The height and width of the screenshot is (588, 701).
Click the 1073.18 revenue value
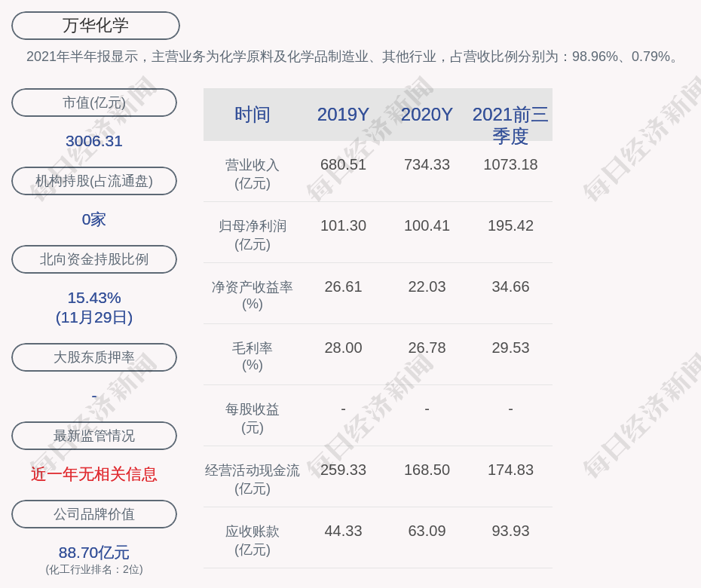(510, 164)
